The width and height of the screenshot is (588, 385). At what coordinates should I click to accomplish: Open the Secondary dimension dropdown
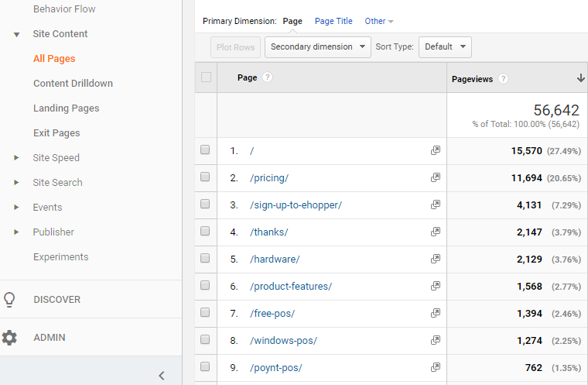click(x=317, y=47)
